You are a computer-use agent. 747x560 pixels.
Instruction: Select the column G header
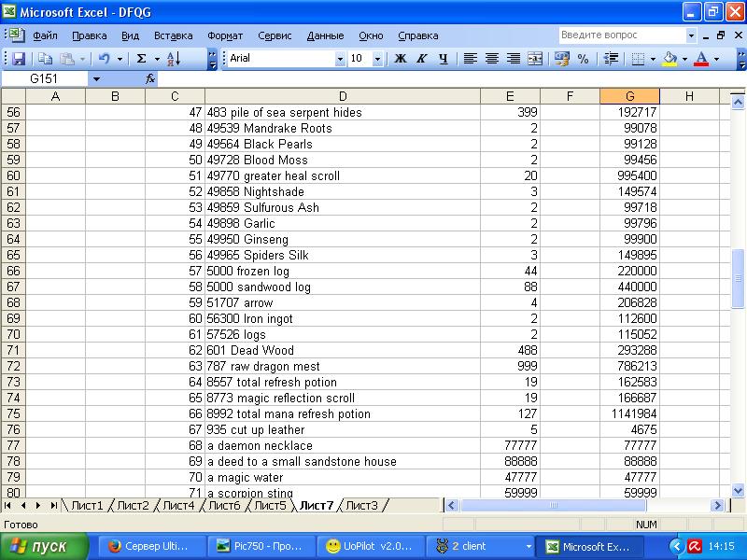pyautogui.click(x=629, y=96)
